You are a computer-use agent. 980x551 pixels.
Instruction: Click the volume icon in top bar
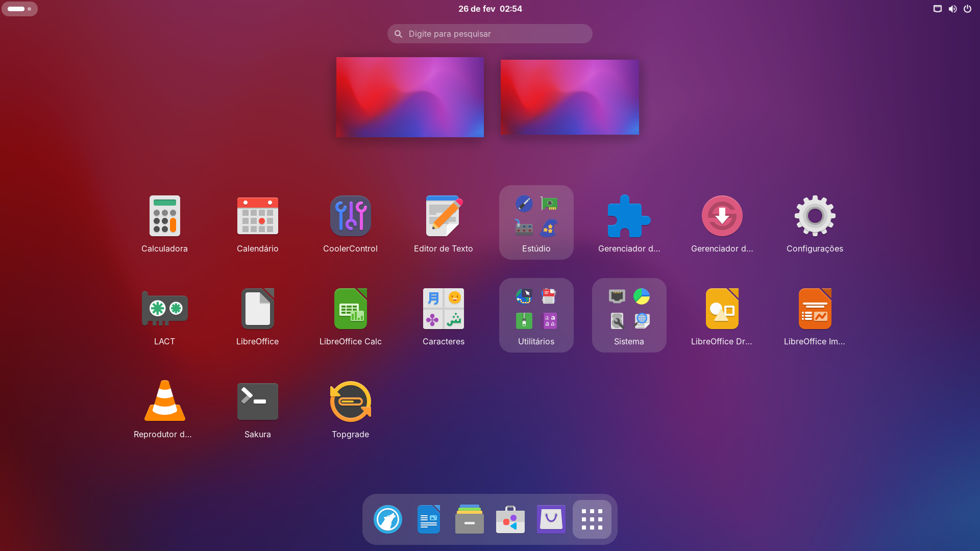pyautogui.click(x=952, y=9)
